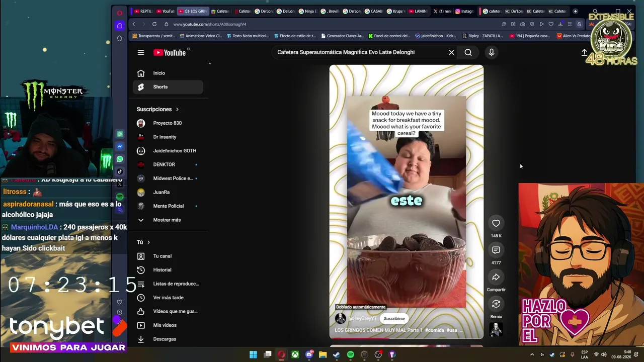644x362 pixels.
Task: Open File Explorer from the taskbar
Action: (323, 354)
